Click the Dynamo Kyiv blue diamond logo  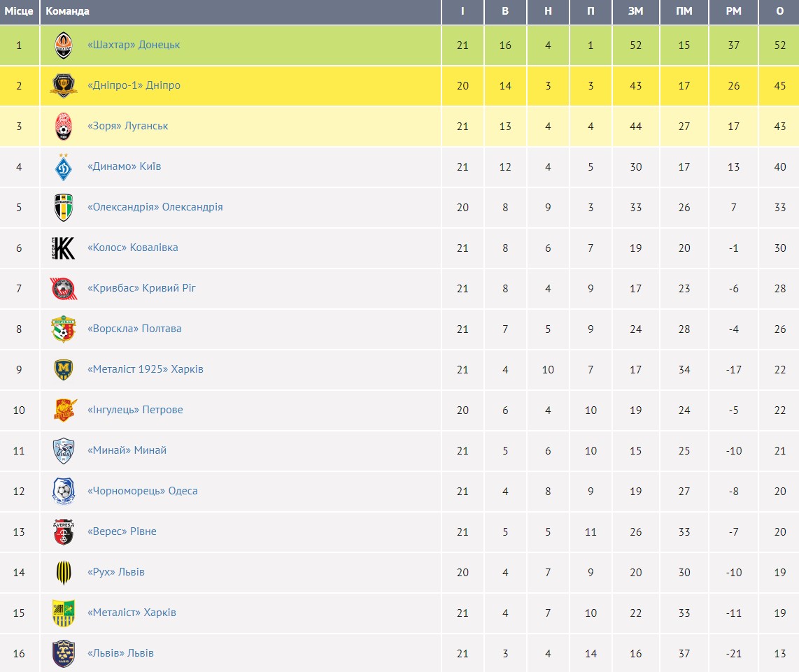[64, 167]
